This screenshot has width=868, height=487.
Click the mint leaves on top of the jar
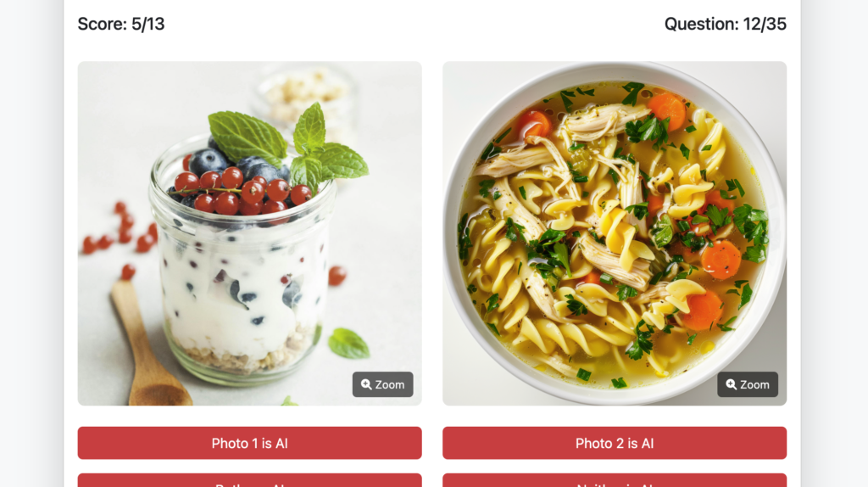[x=288, y=146]
